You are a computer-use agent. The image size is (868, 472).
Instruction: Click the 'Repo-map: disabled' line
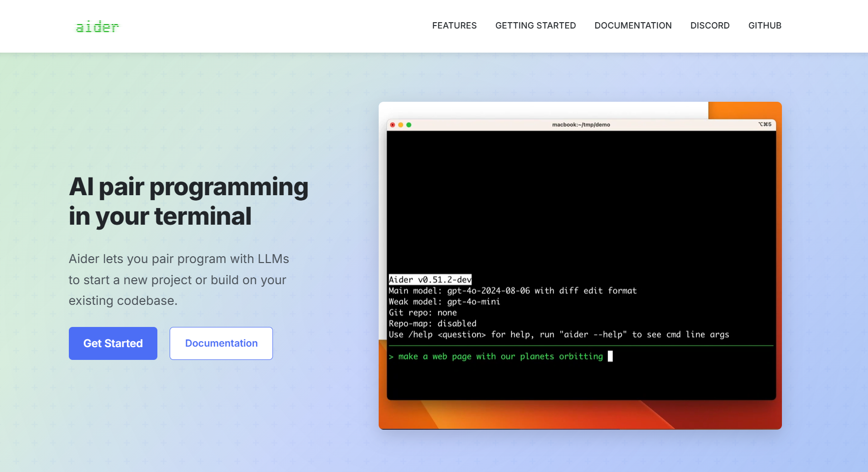[432, 324]
